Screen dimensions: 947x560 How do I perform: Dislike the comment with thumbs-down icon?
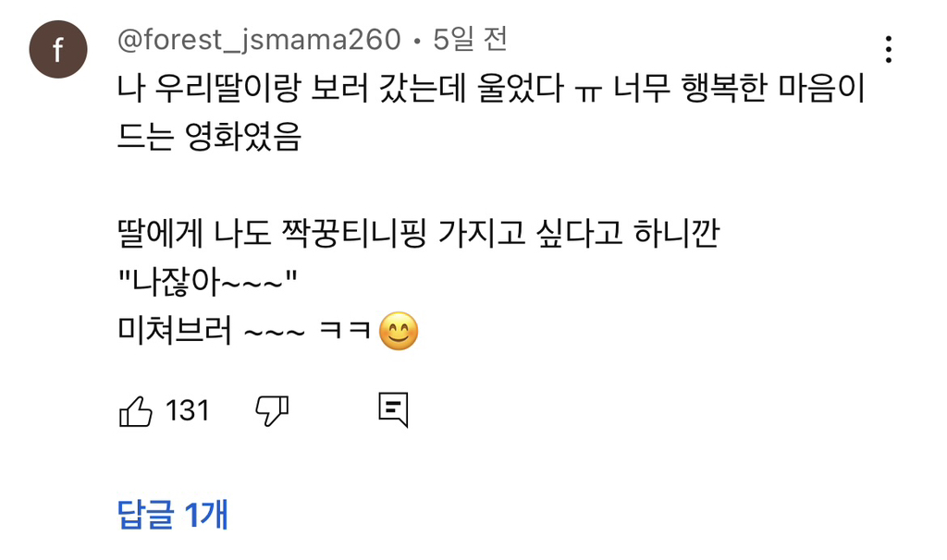coord(272,410)
